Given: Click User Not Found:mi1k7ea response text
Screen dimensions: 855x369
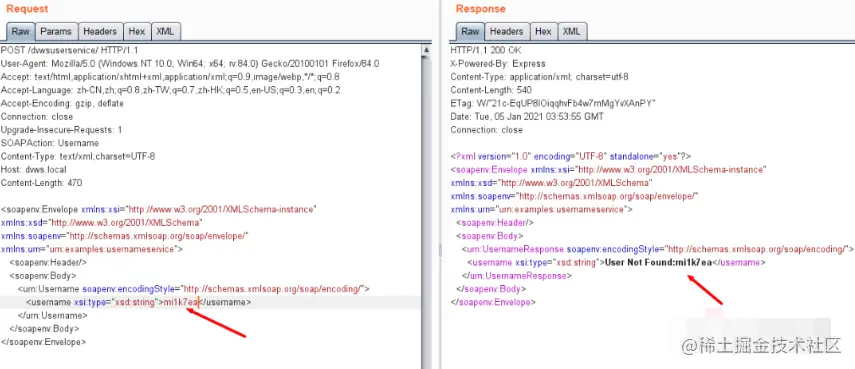Looking at the screenshot, I should click(x=659, y=262).
